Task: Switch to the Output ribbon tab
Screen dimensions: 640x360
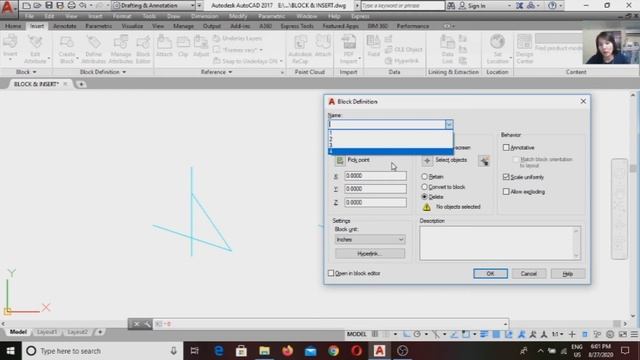Action: [212, 26]
